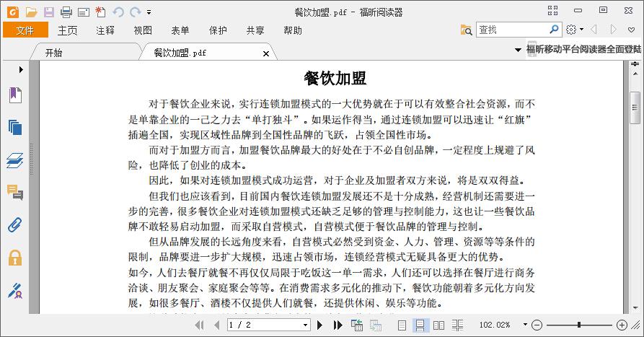This screenshot has height=337, width=644.
Task: Expand the left navigation panel arrow
Action: point(20,69)
